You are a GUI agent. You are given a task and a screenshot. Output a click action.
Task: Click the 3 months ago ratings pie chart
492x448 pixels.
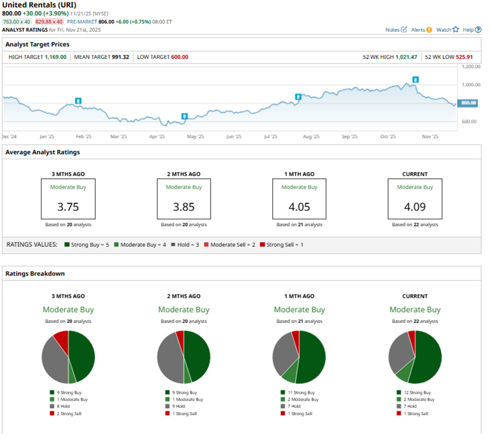(x=68, y=357)
